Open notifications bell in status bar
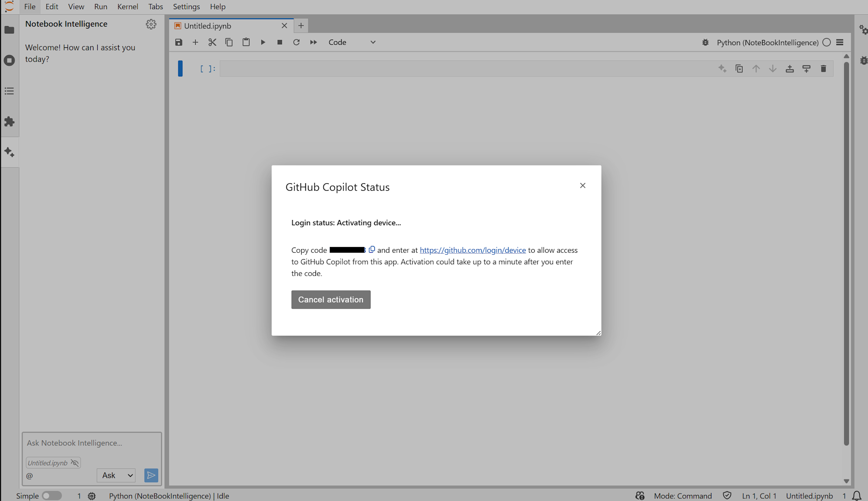This screenshot has width=868, height=501. pos(857,496)
